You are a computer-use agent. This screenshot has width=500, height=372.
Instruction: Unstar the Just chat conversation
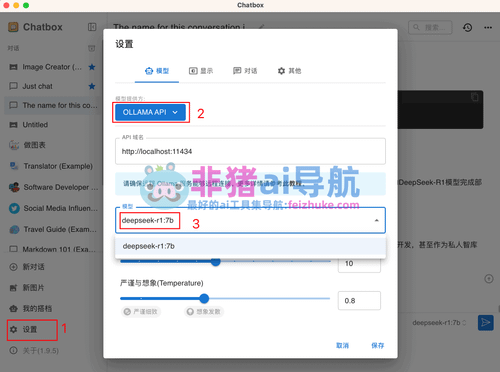point(92,86)
